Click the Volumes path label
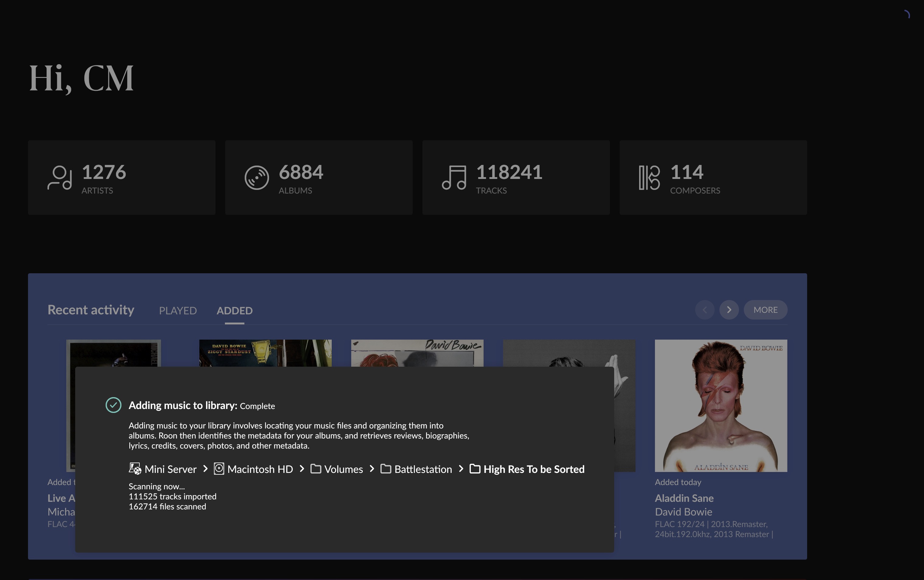This screenshot has width=924, height=580. [344, 469]
